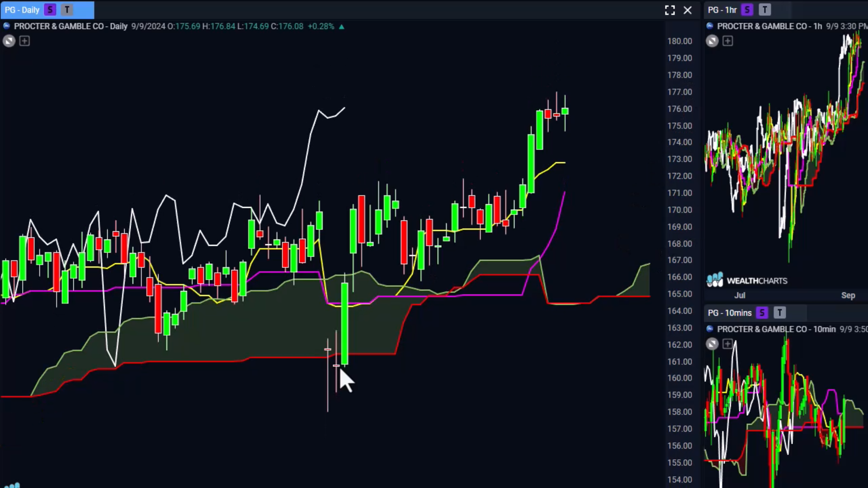This screenshot has height=488, width=868.
Task: Click the Jul label on 1hr time axis
Action: coord(740,296)
